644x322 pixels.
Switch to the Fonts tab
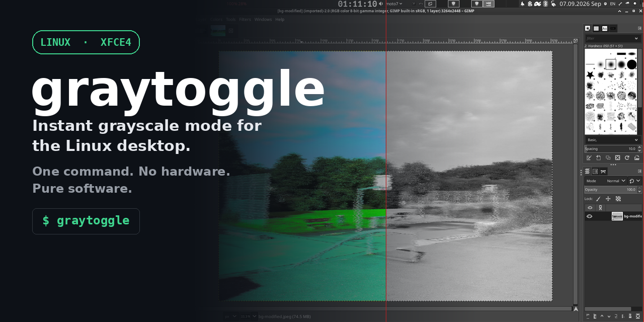point(605,28)
